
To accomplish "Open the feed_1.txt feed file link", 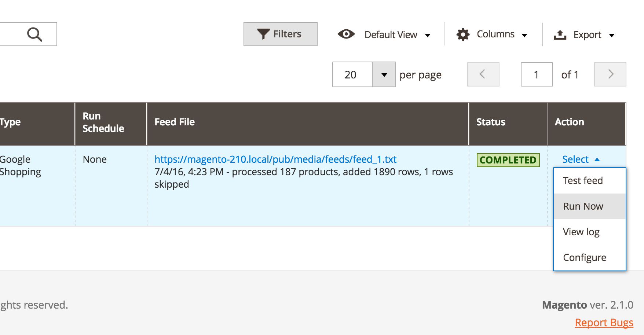I will tap(275, 159).
